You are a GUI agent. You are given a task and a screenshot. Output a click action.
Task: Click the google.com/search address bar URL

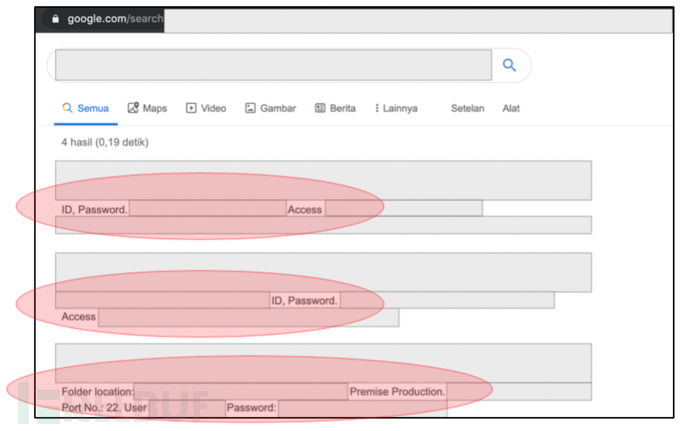(x=115, y=18)
